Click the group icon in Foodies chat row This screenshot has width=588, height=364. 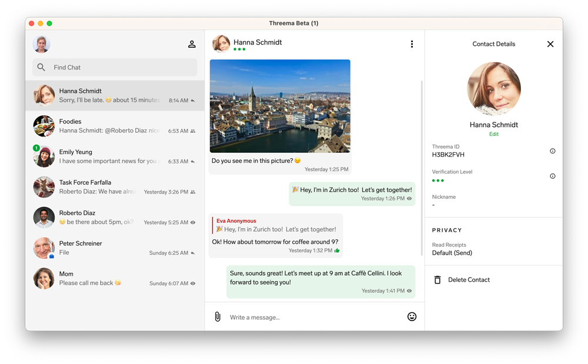point(193,131)
